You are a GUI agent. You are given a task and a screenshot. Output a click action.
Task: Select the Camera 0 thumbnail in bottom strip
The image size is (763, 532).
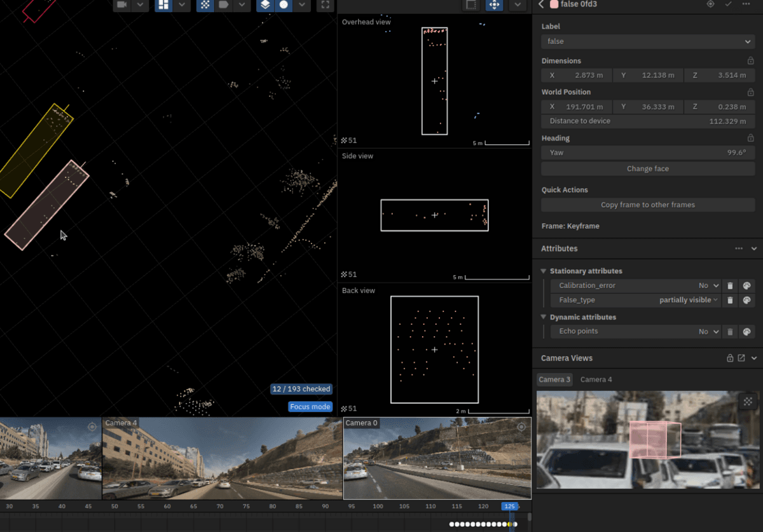tap(437, 458)
